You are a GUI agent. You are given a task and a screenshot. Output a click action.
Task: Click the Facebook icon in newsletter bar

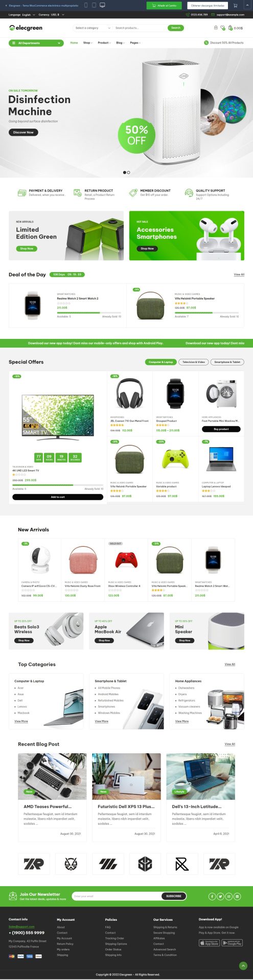(212, 896)
